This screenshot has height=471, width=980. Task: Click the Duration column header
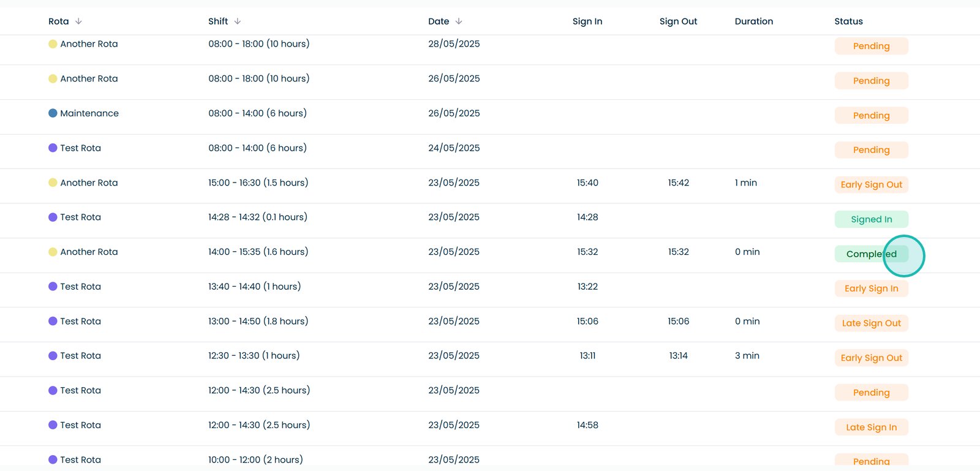tap(753, 21)
